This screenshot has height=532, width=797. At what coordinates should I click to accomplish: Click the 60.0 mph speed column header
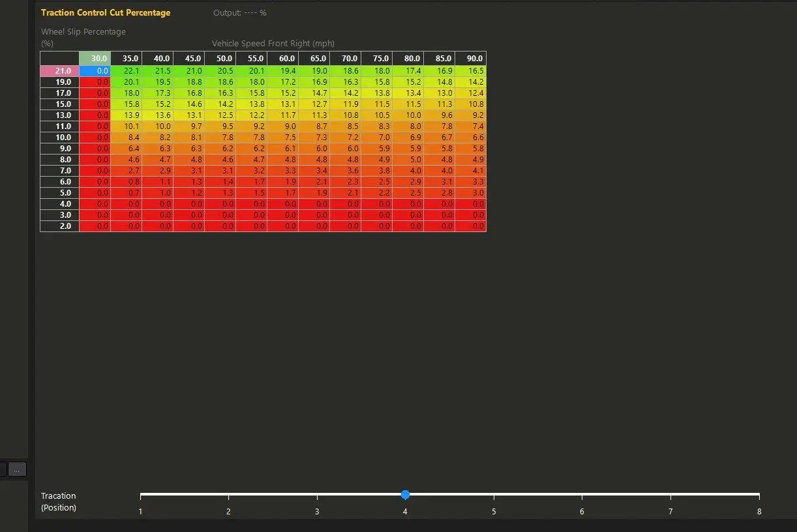pyautogui.click(x=283, y=59)
